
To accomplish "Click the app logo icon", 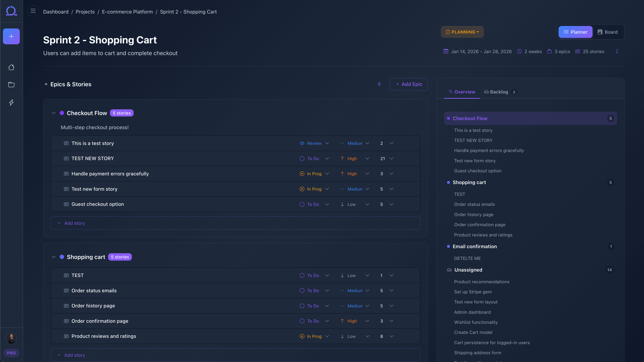I will [x=11, y=11].
